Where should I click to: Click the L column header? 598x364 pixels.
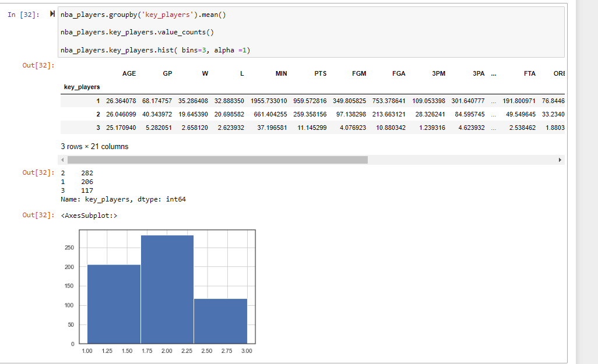coord(242,73)
